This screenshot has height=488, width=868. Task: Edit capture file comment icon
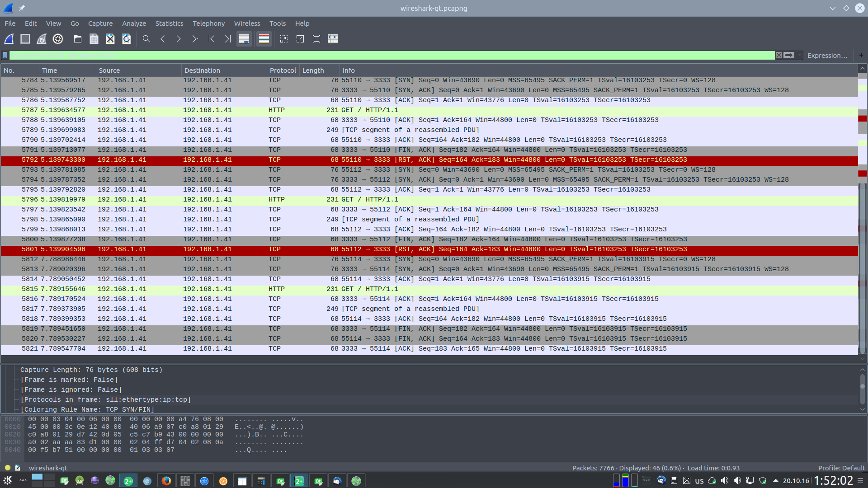pos(18,468)
